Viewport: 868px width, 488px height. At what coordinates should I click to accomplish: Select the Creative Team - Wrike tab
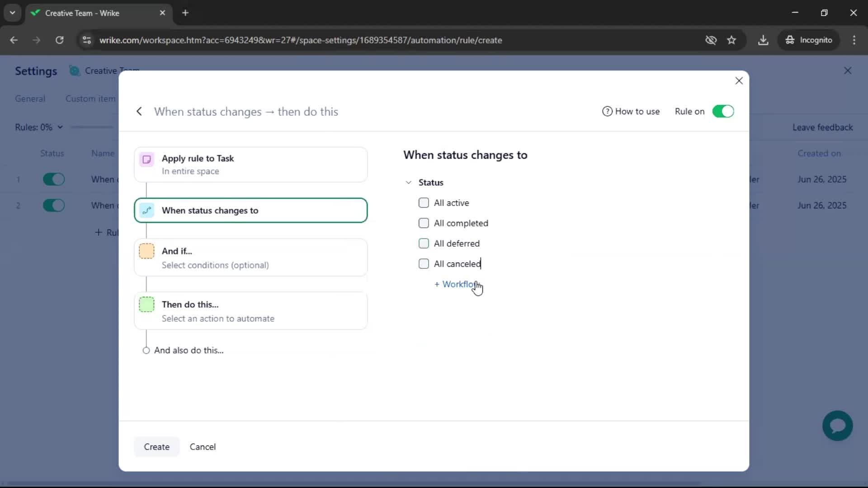tap(99, 13)
